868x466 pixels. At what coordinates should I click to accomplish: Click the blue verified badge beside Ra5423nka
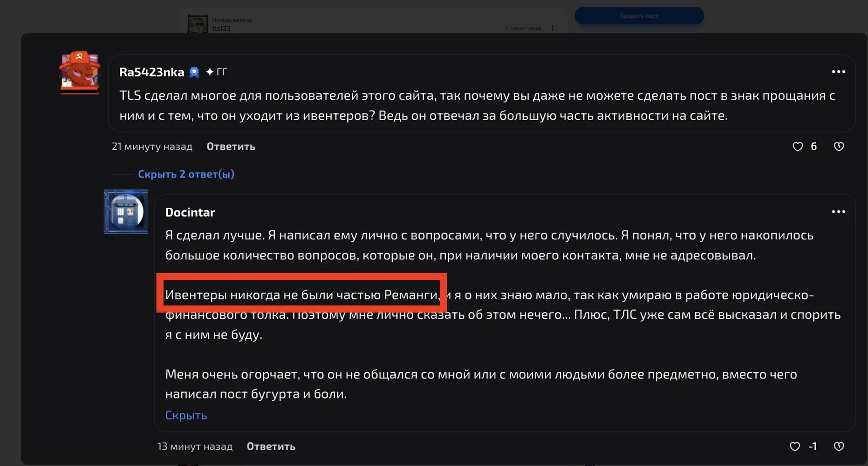click(194, 72)
